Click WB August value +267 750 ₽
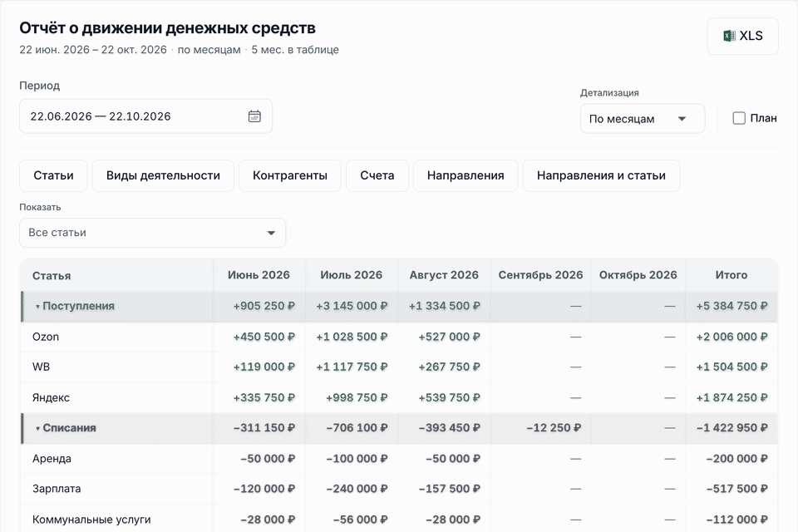 [x=450, y=367]
